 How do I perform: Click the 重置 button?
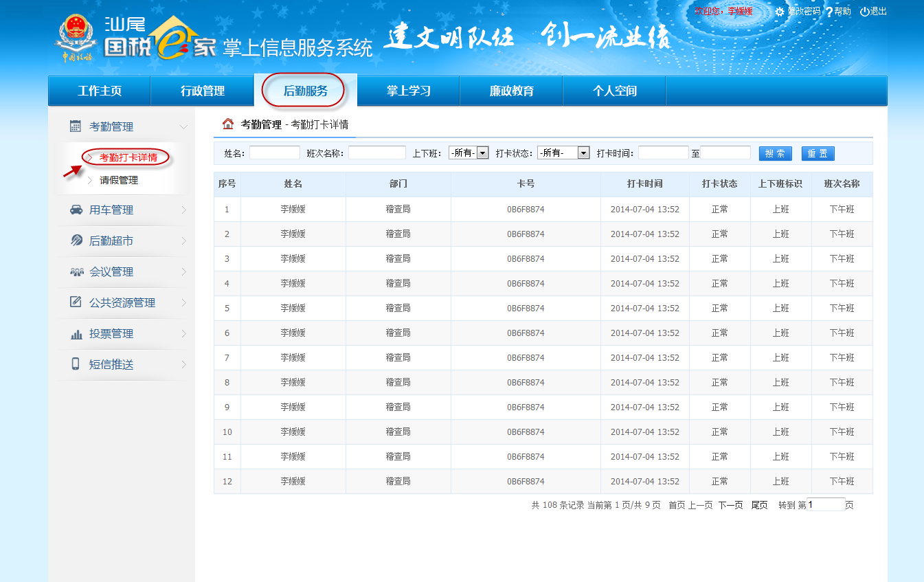(x=818, y=153)
